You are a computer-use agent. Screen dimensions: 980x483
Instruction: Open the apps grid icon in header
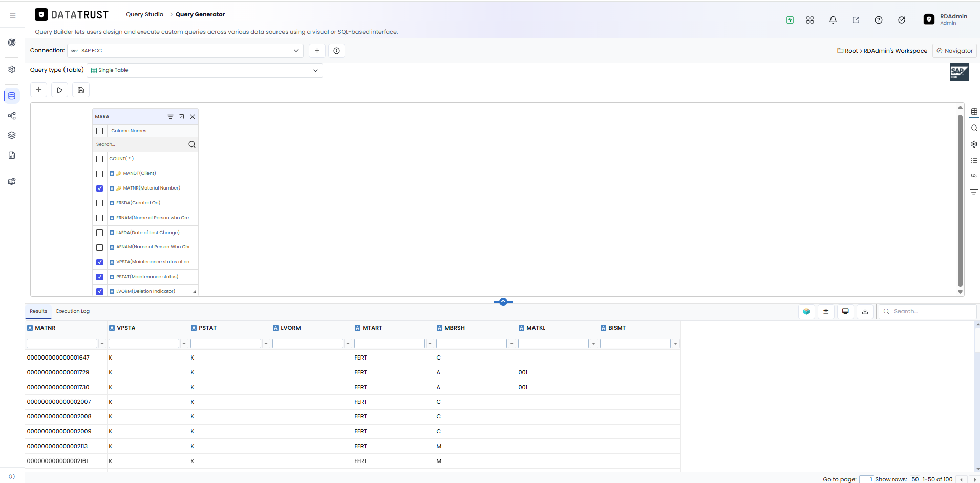810,20
